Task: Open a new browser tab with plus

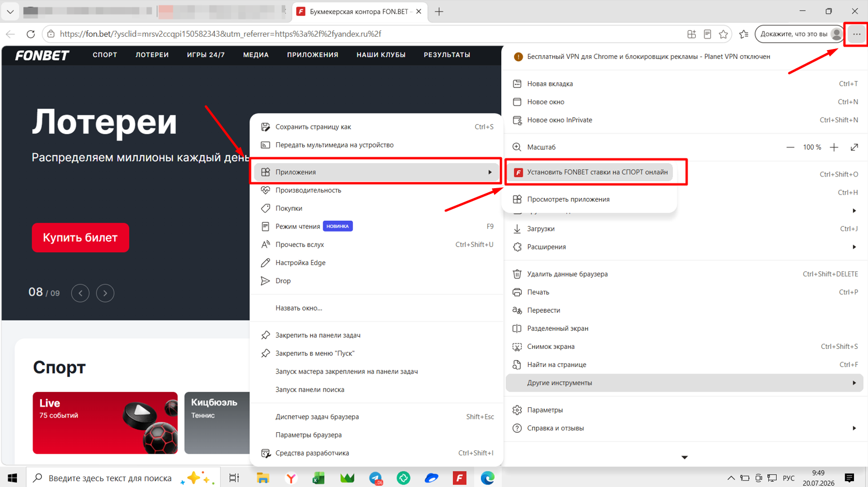Action: pos(439,12)
